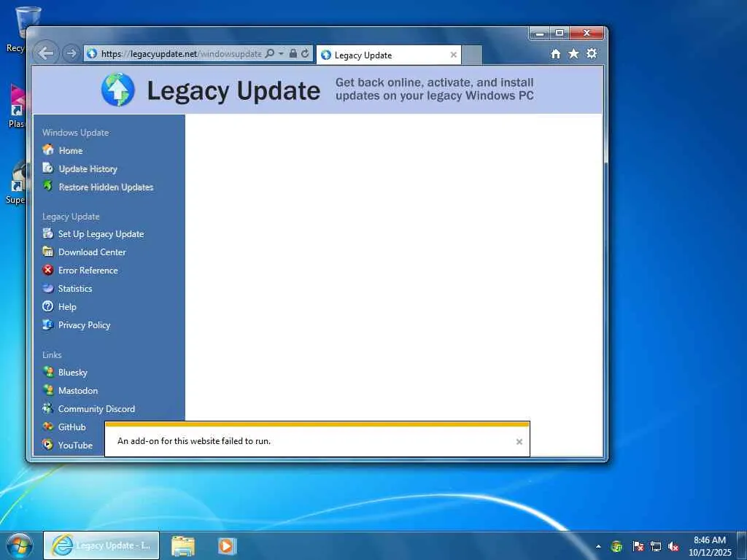Click the Community Discord icon
The image size is (747, 560).
point(47,408)
